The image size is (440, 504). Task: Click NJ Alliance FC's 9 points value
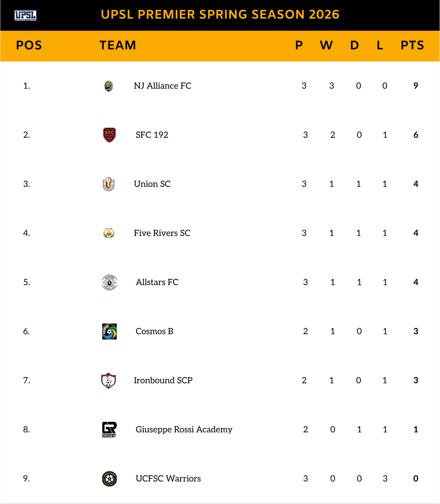coord(416,86)
